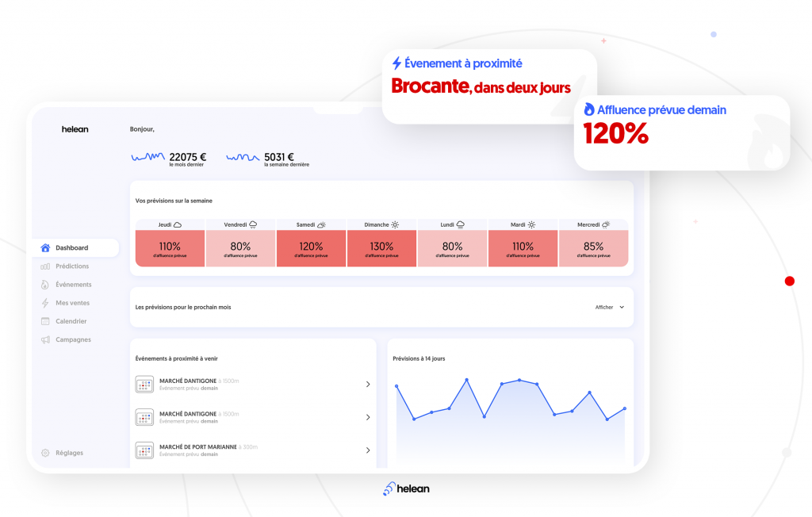Click the lightning icon beside Mes ventes
The width and height of the screenshot is (812, 517).
[45, 302]
